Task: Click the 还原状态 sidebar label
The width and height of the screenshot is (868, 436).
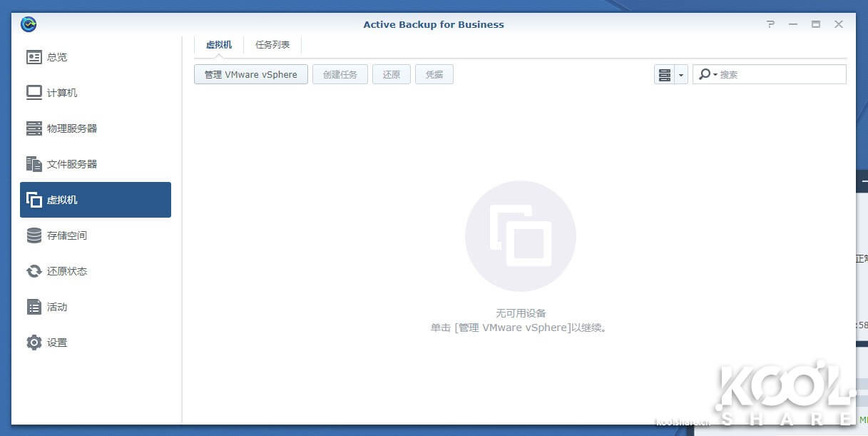Action: [67, 271]
